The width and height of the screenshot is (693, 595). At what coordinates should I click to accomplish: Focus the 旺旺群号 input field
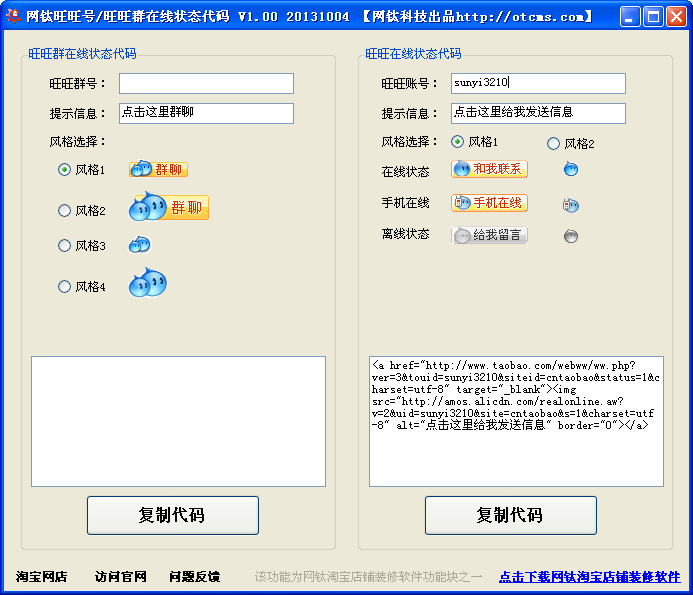[x=206, y=84]
